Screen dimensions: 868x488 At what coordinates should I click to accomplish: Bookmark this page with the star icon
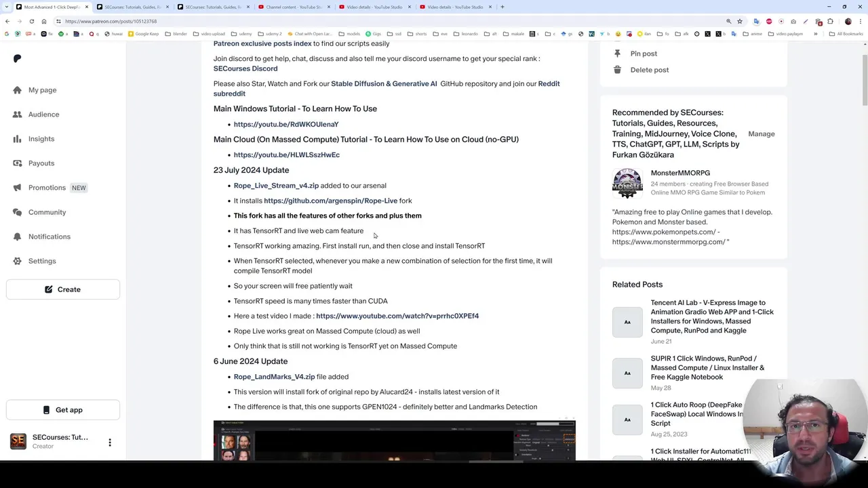[740, 21]
